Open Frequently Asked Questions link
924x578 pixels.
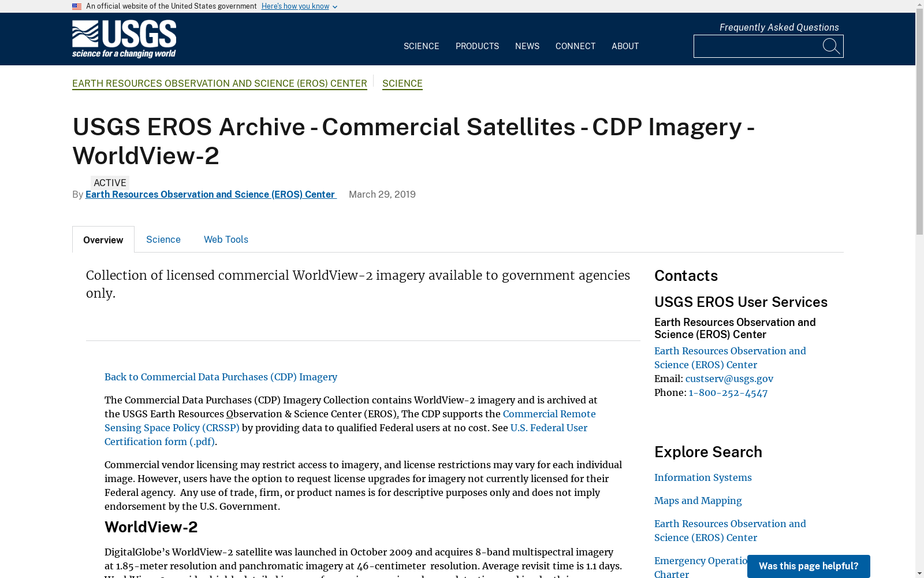[779, 27]
